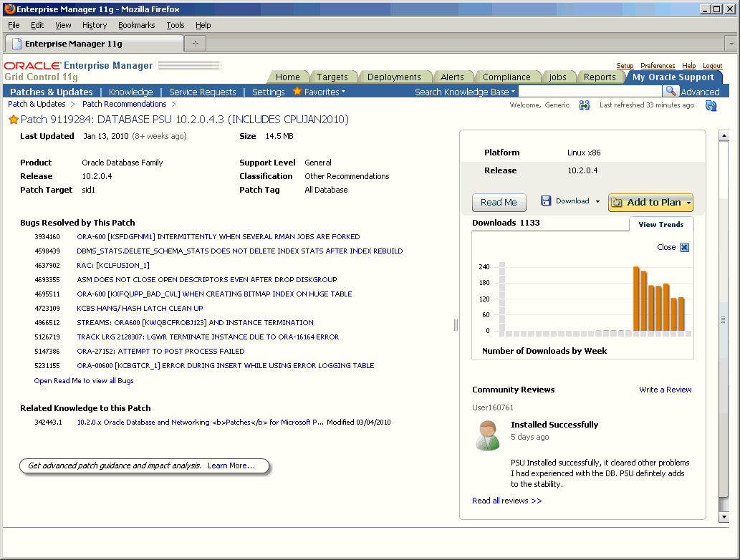Click Read all reviews link

(506, 501)
